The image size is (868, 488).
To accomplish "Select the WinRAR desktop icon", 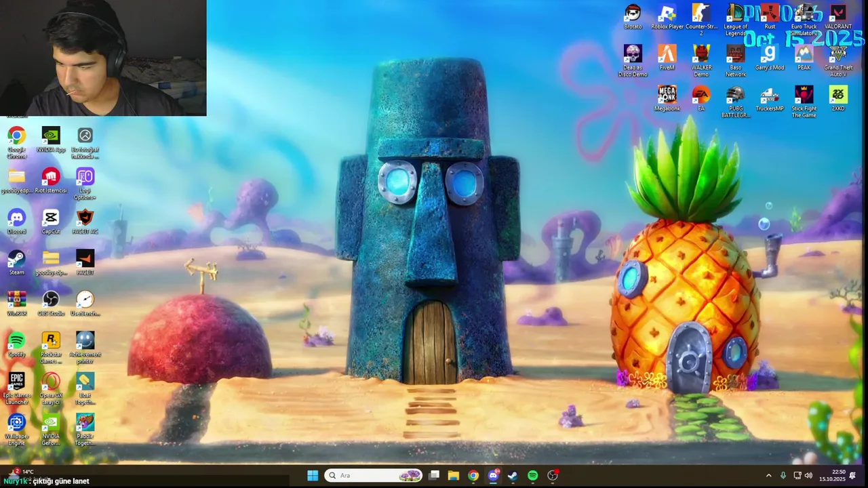I will click(x=16, y=305).
